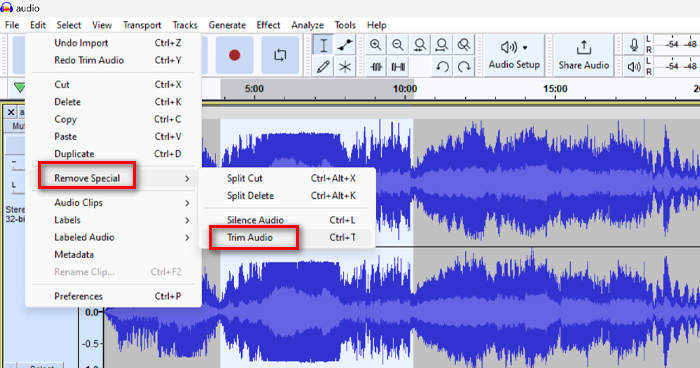Viewport: 700px width, 368px height.
Task: Choose Redo Trim Audio
Action: click(114, 60)
